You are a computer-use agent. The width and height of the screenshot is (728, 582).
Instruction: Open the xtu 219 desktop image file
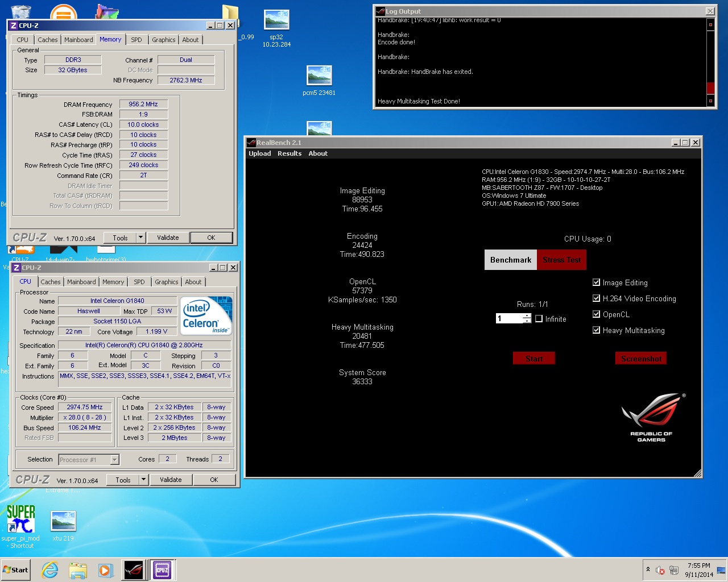click(63, 525)
